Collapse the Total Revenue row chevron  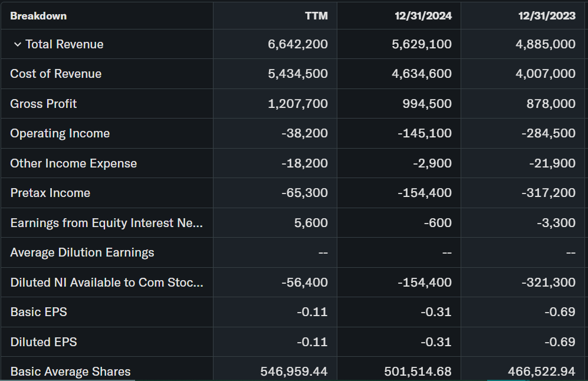[18, 45]
